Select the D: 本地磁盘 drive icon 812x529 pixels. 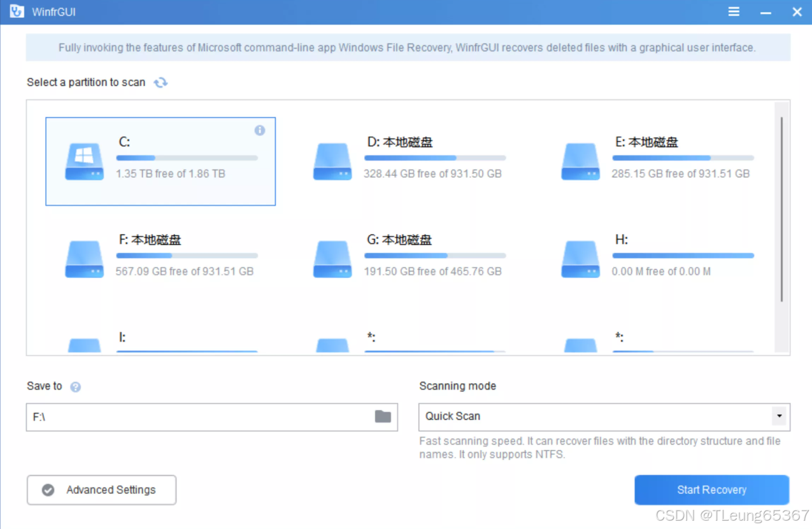pos(332,161)
